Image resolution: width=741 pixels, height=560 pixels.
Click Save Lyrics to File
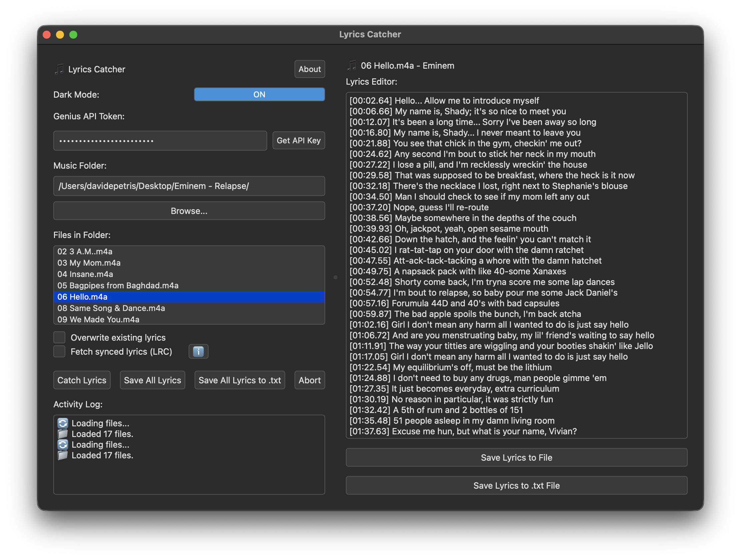(x=516, y=457)
